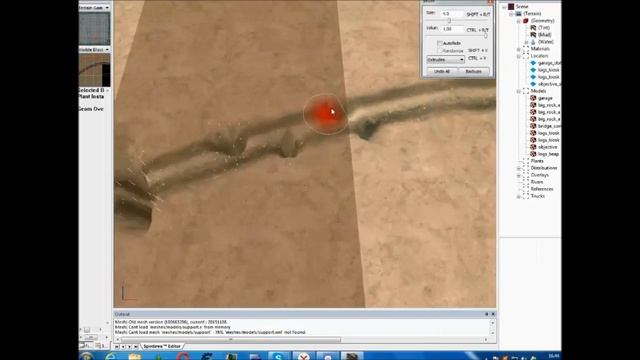Viewport: 640px width, 360px height.
Task: Select the Tint layer under Geometry
Action: click(x=544, y=28)
